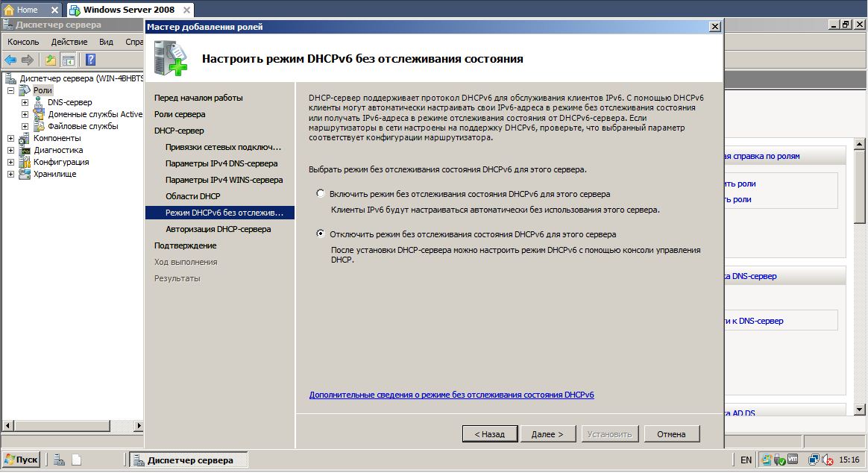
Task: Click tree pane scroll left arrow
Action: click(7, 425)
